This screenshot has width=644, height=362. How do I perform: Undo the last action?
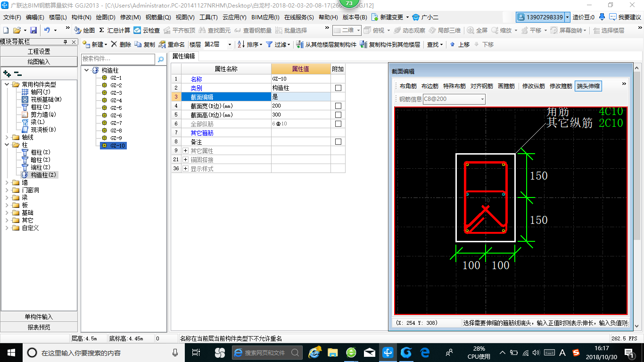(x=47, y=30)
